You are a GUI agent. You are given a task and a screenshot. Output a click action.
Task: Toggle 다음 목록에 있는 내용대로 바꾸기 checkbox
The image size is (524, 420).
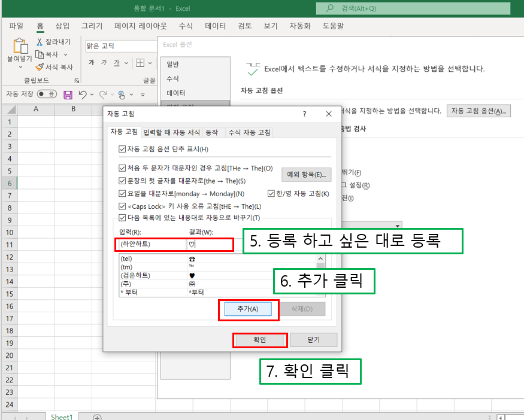tap(122, 218)
